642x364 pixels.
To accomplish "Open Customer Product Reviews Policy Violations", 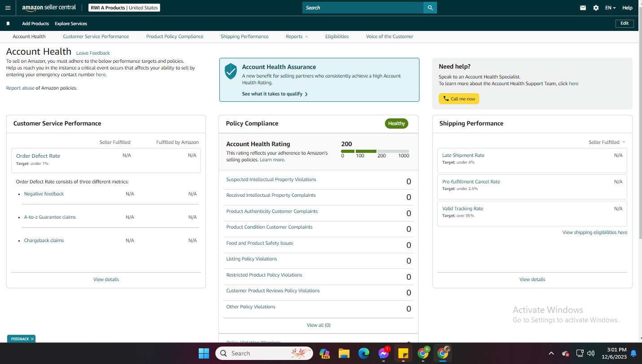I will (273, 290).
